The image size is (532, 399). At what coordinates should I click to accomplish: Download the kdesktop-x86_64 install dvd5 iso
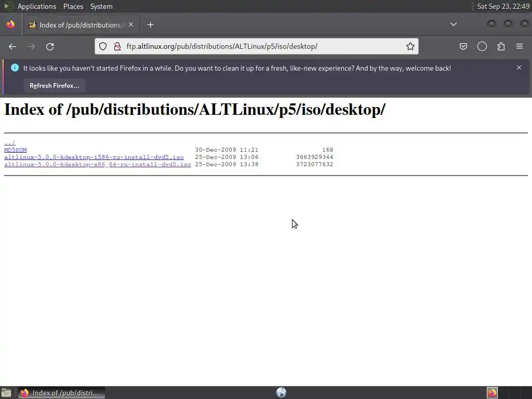[97, 164]
